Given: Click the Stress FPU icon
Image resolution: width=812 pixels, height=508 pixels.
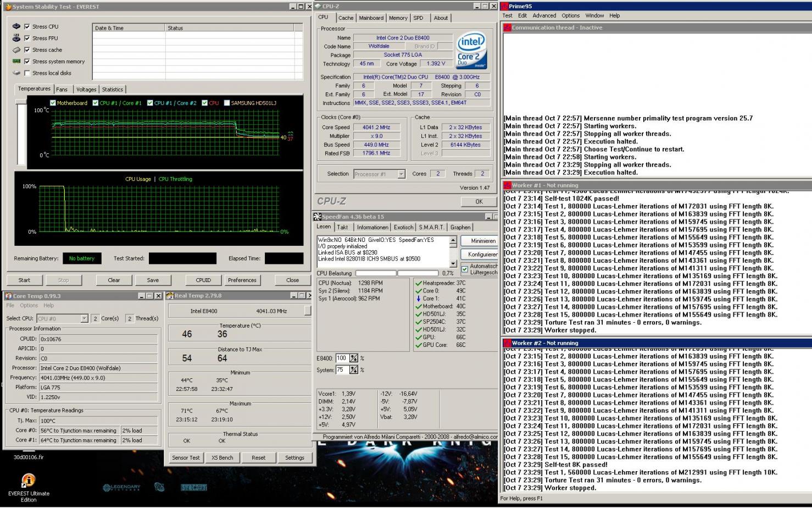Looking at the screenshot, I should pos(16,38).
